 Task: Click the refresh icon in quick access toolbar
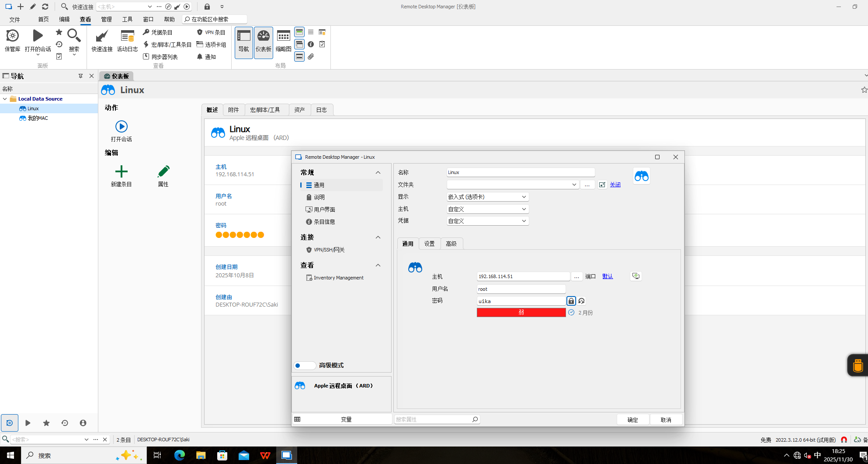[x=45, y=7]
